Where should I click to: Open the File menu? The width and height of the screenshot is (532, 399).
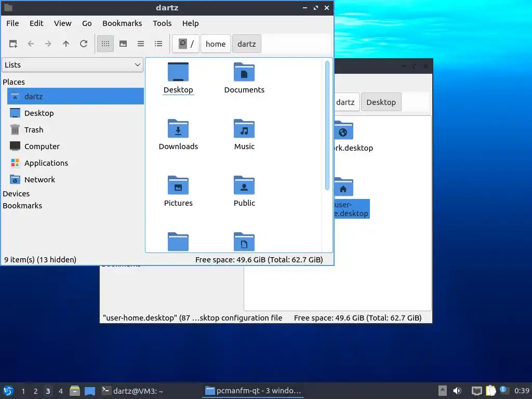pyautogui.click(x=12, y=23)
